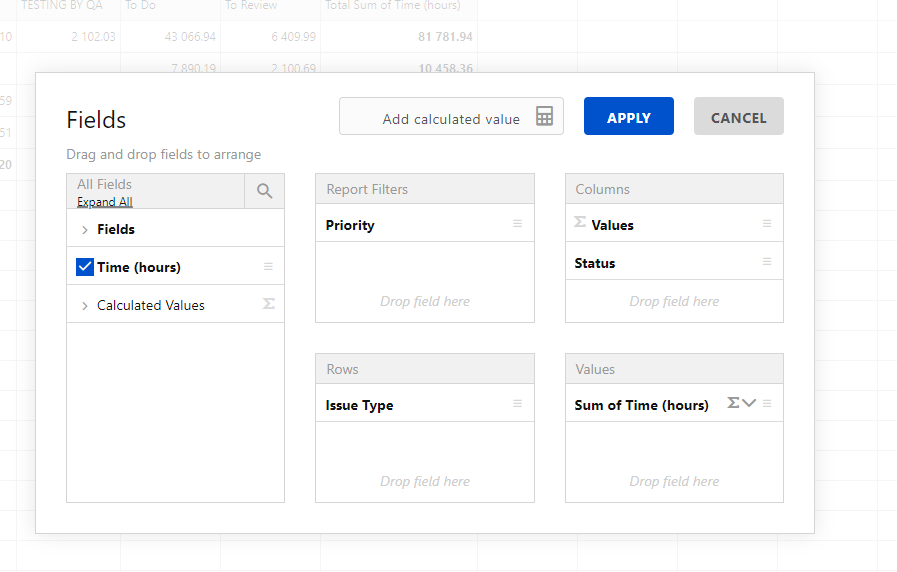
Task: Select Time (hours) field label
Action: point(139,267)
